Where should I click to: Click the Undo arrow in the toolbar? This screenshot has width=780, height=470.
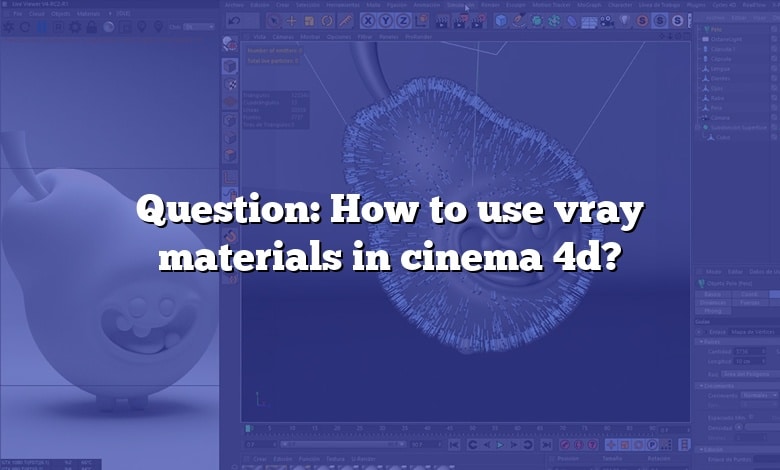coord(235,21)
